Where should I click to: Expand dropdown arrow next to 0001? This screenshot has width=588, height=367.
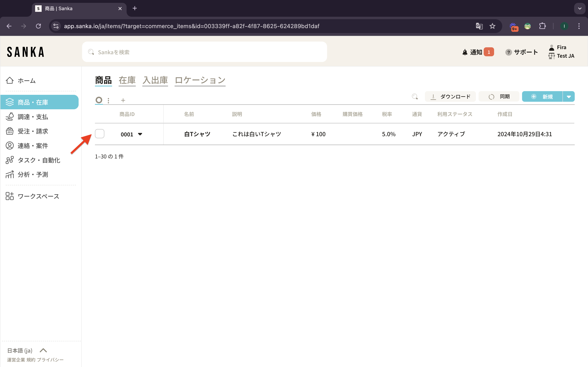(x=140, y=134)
